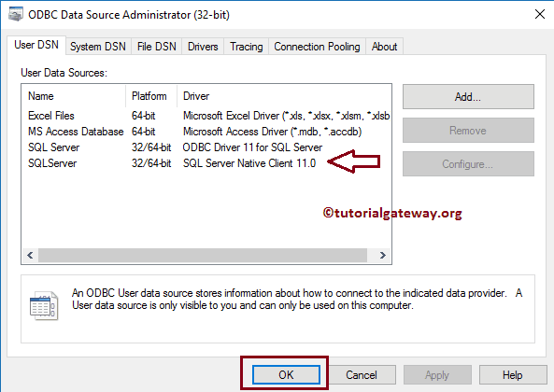Open Help for this dialog
Viewport: 554px width, 392px height.
(x=513, y=374)
